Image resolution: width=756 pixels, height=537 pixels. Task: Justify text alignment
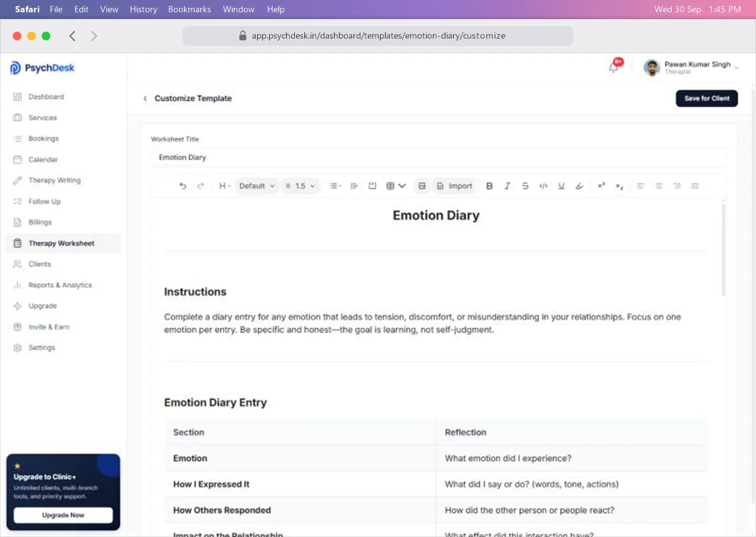696,186
